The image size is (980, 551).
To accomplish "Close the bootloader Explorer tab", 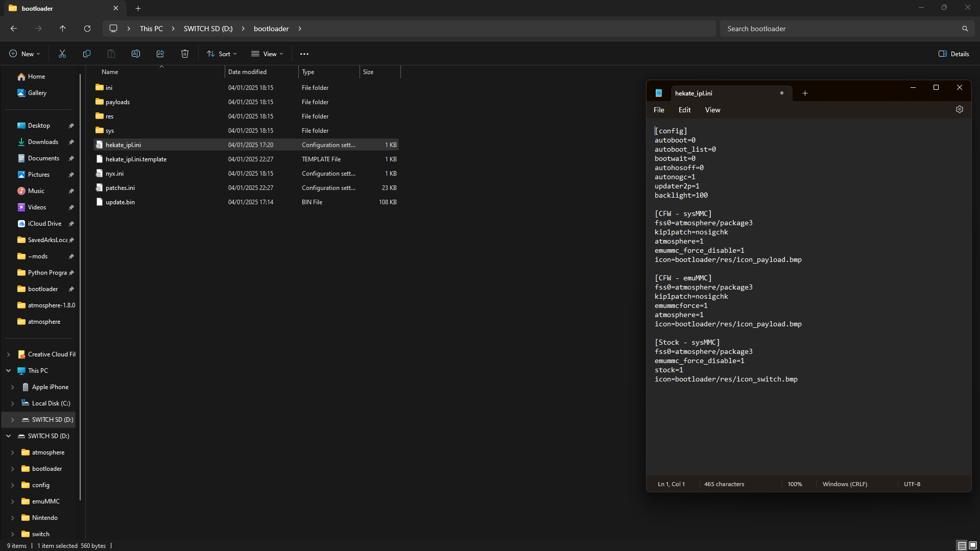I will coord(116,8).
